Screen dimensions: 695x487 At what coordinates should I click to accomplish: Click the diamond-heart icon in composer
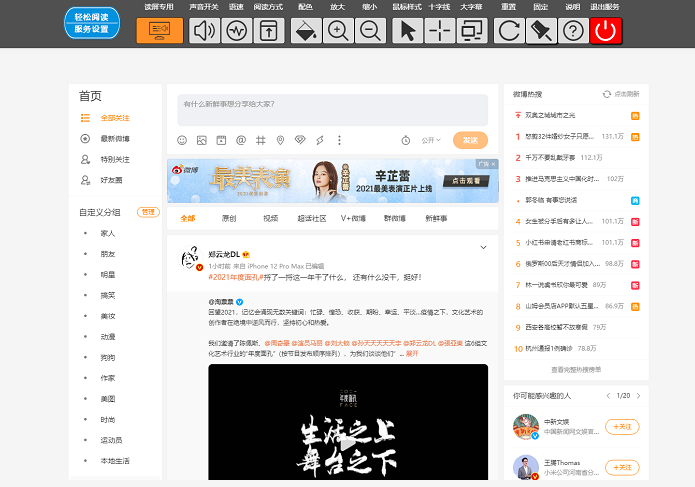tap(300, 140)
